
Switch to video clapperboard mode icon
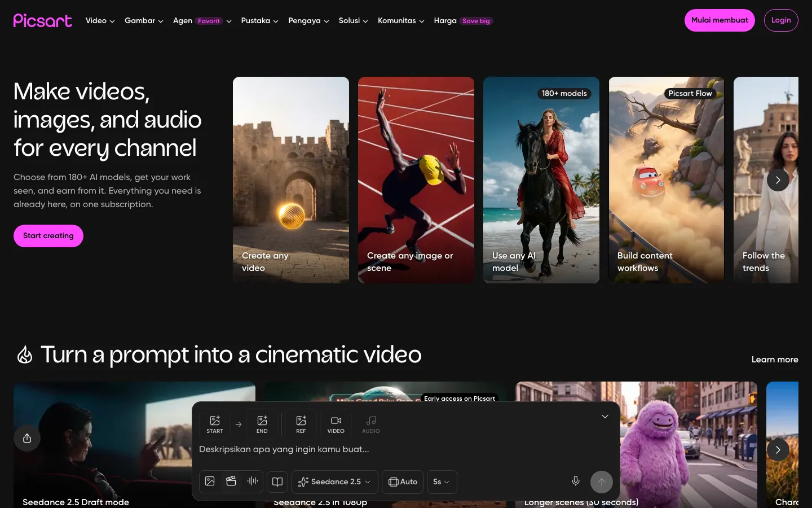click(231, 481)
